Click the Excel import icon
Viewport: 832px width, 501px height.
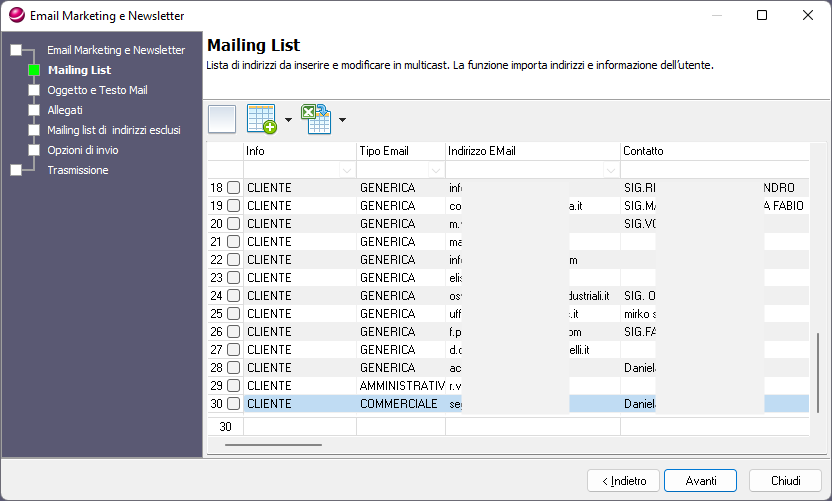pyautogui.click(x=316, y=119)
